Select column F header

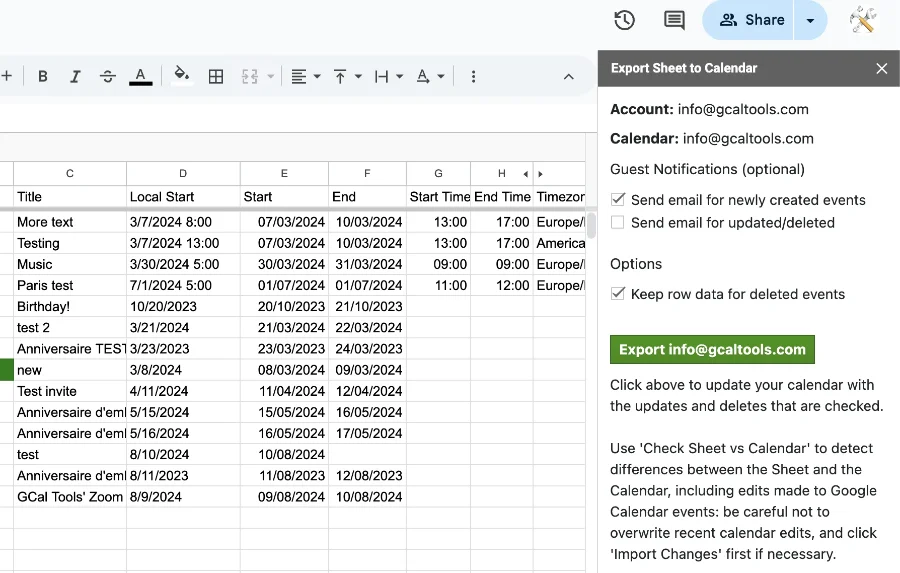[x=367, y=173]
